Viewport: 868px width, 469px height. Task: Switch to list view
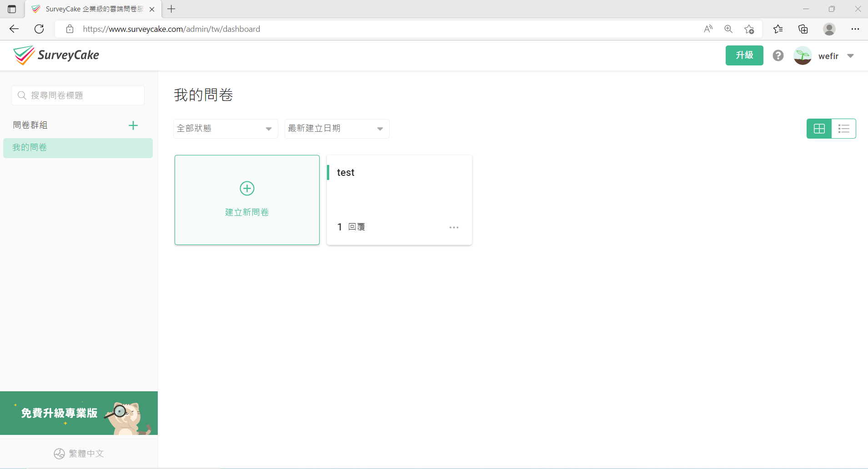coord(844,129)
